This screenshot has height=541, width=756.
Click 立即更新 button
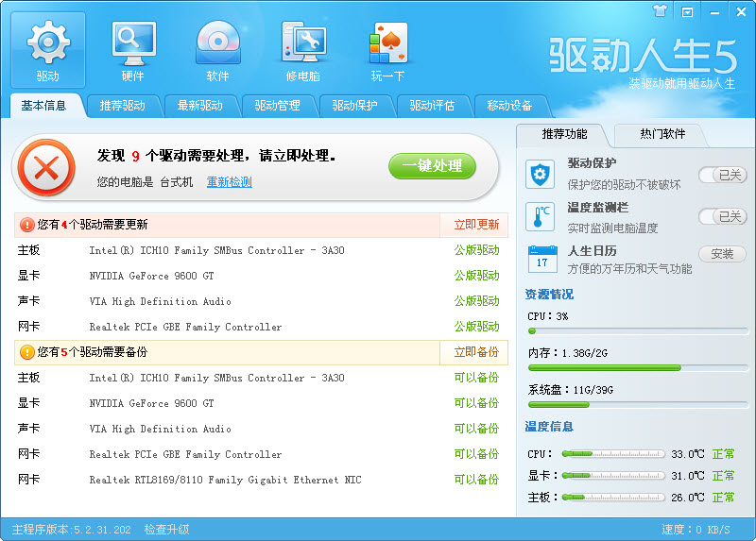point(476,225)
